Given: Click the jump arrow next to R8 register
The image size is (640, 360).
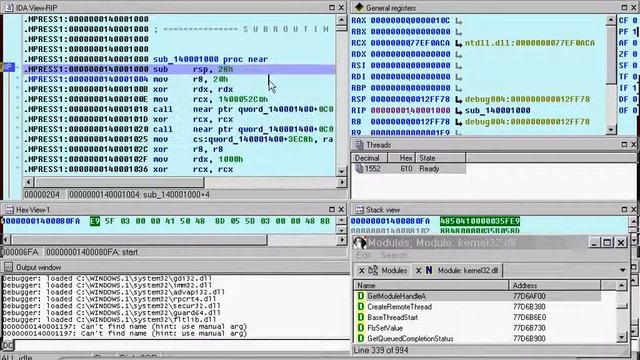Looking at the screenshot, I should tap(459, 122).
